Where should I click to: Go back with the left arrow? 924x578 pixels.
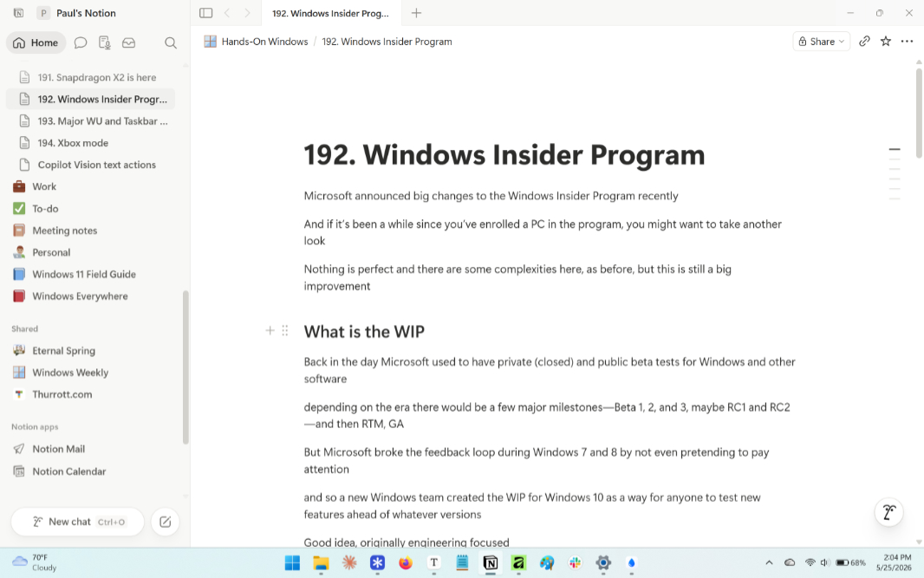[x=227, y=13]
